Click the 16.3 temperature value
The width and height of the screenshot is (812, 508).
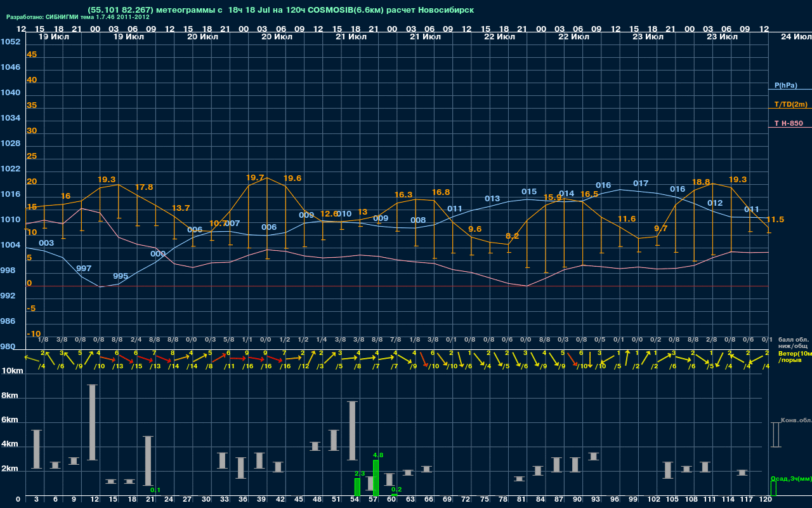point(403,195)
